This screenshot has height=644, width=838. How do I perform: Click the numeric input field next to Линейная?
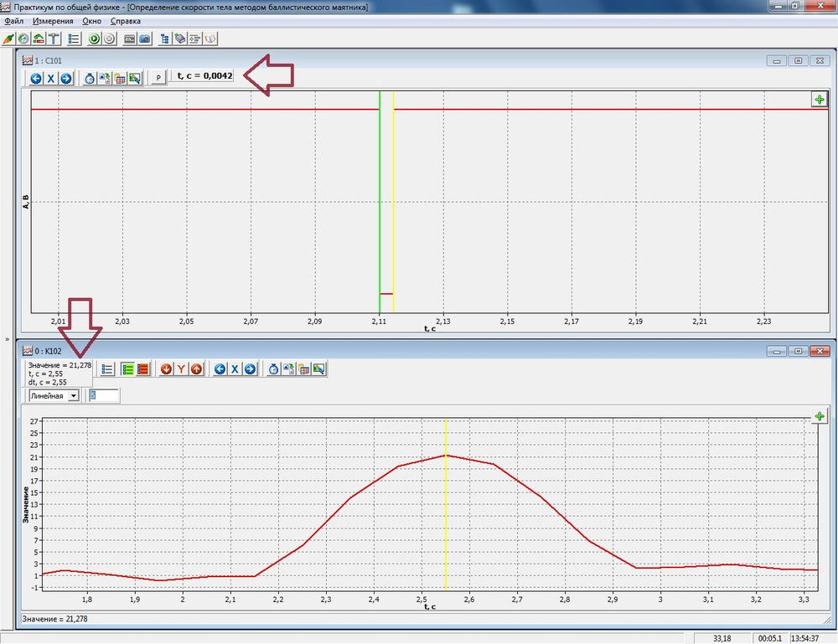tap(105, 395)
